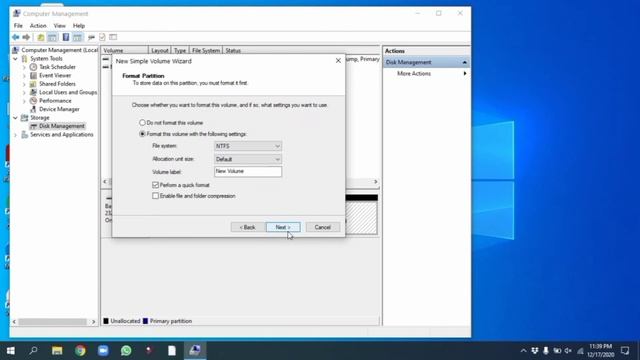The width and height of the screenshot is (640, 360).
Task: Click the Back arrow in the toolbar
Action: tap(16, 38)
